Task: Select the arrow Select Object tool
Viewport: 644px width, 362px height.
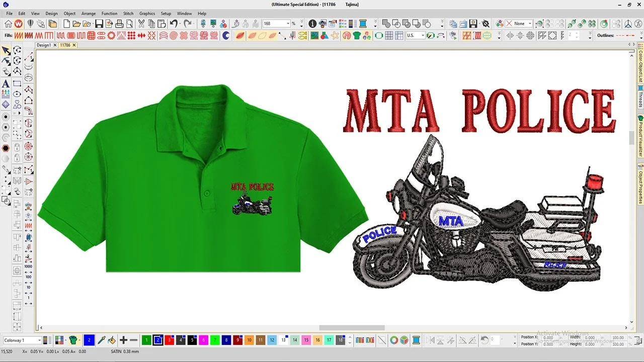Action: pos(6,50)
